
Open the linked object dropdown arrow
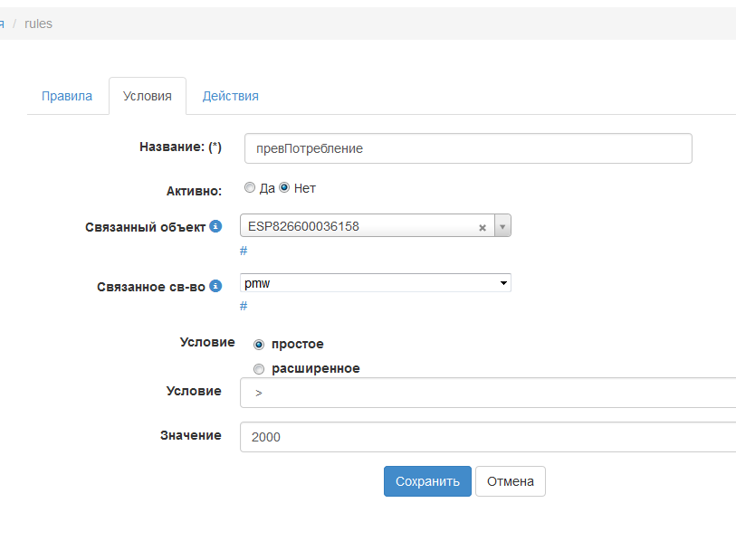(503, 226)
